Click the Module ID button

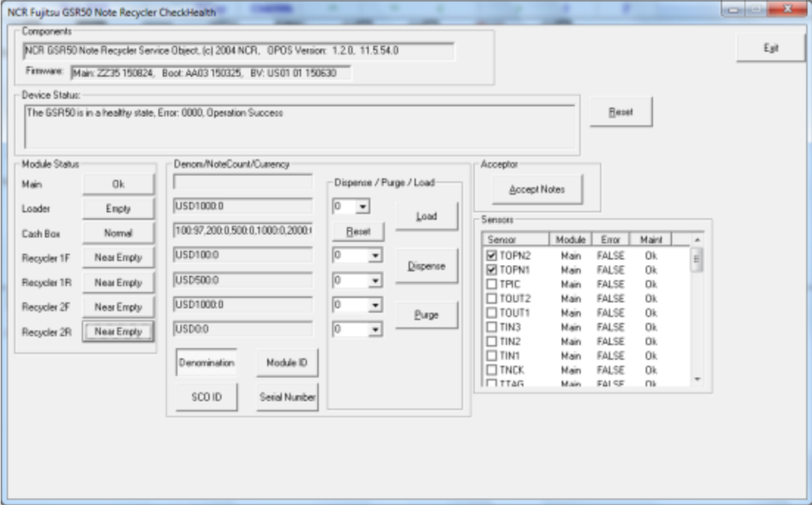click(x=287, y=362)
